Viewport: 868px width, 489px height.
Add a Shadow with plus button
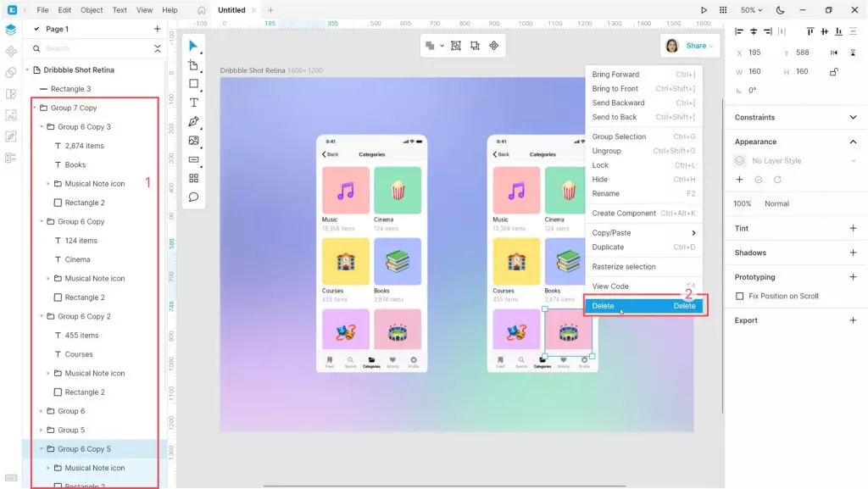tap(853, 253)
